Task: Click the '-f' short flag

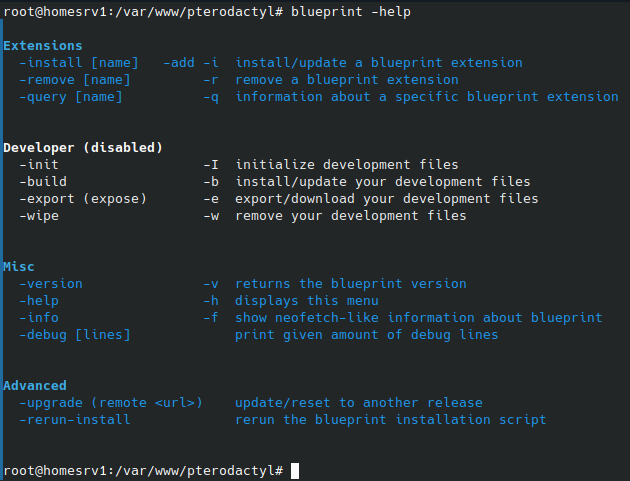Action: [211, 318]
